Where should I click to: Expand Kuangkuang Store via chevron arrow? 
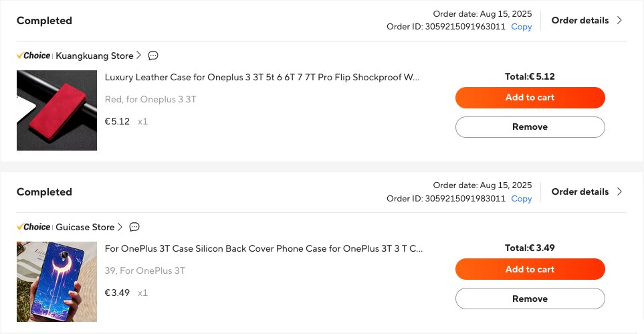139,56
